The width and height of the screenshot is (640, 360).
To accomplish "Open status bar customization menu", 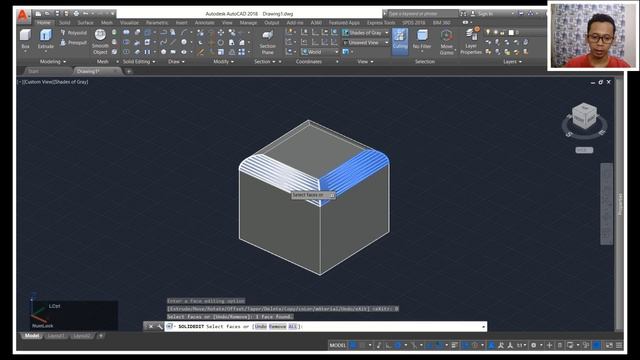I will pyautogui.click(x=619, y=345).
